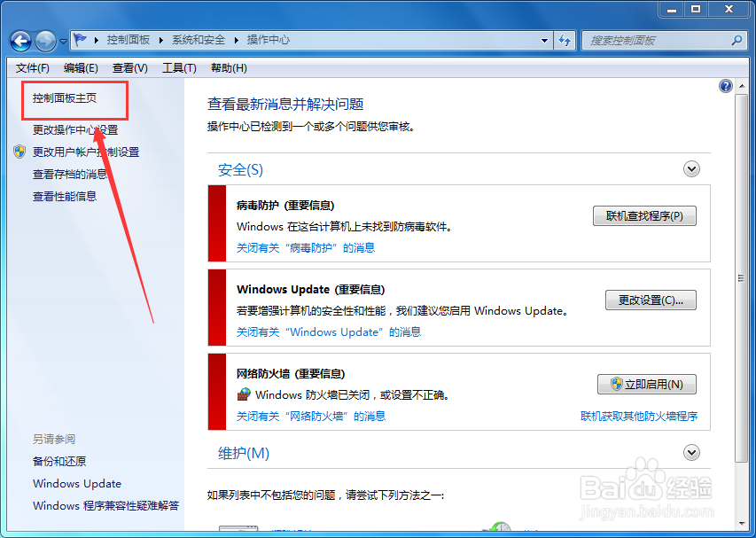756x538 pixels.
Task: Expand breadcrumb arrow before 操作中心
Action: pos(237,40)
